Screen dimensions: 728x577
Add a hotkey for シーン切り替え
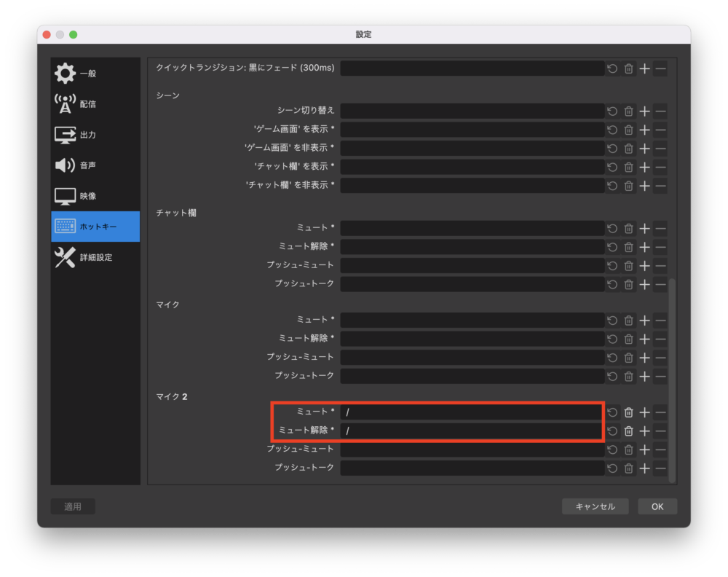pos(644,111)
